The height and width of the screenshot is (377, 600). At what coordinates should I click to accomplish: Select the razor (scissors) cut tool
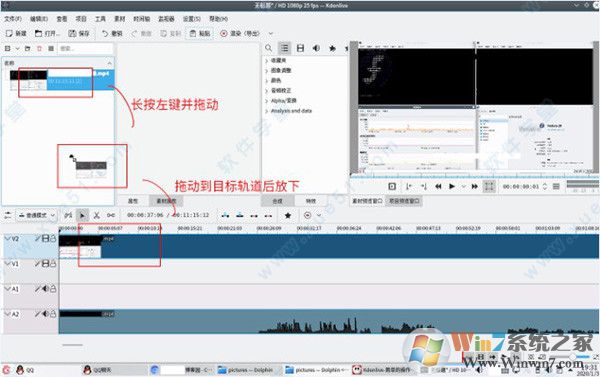point(96,215)
